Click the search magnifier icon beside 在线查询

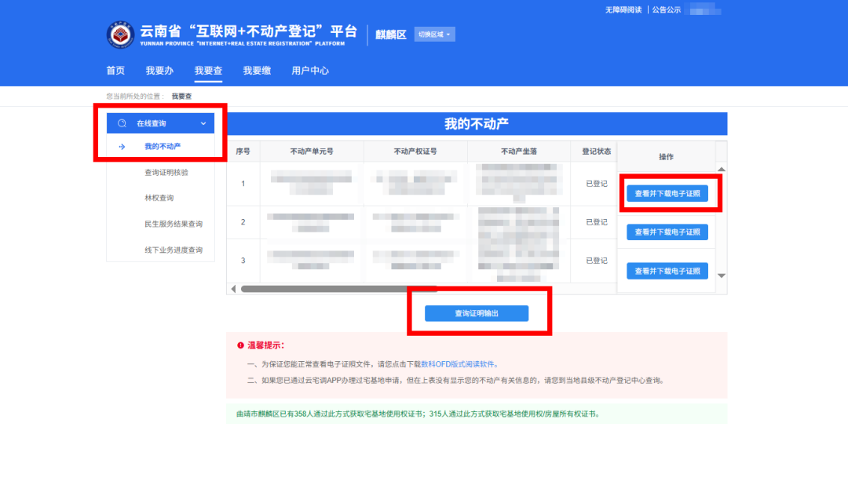pos(122,123)
